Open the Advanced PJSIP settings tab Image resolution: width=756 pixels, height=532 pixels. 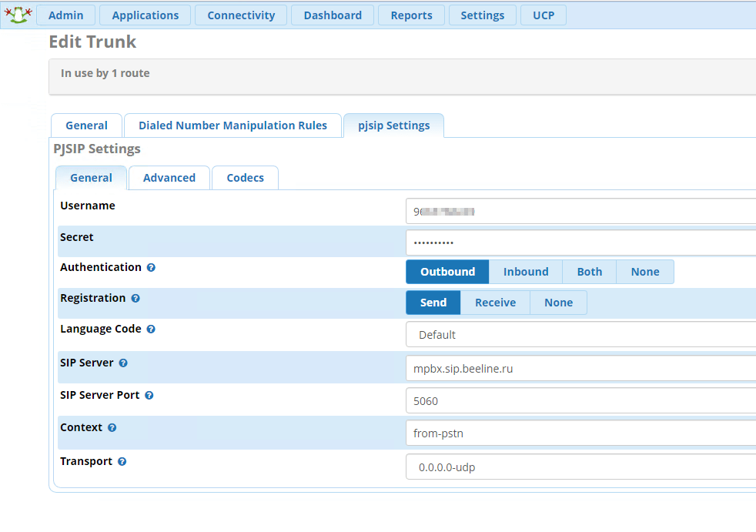(169, 178)
